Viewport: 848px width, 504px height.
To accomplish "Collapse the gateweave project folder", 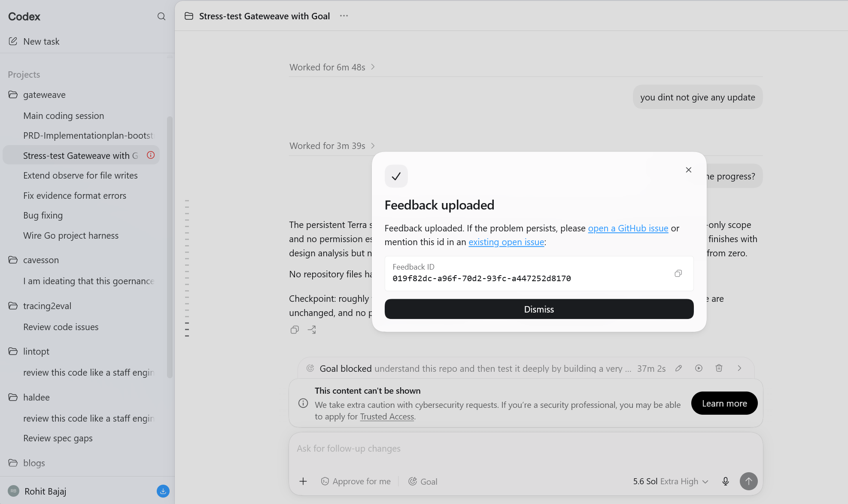I will tap(45, 94).
